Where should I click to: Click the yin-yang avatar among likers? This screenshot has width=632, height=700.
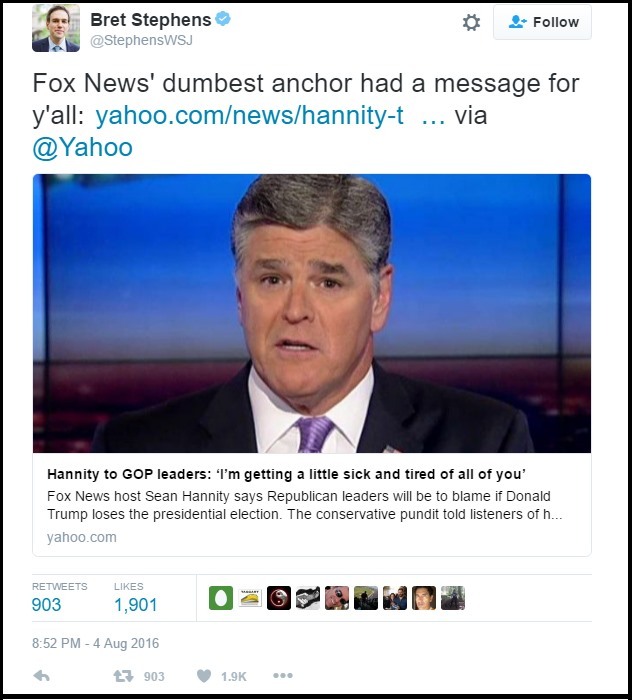(x=279, y=598)
